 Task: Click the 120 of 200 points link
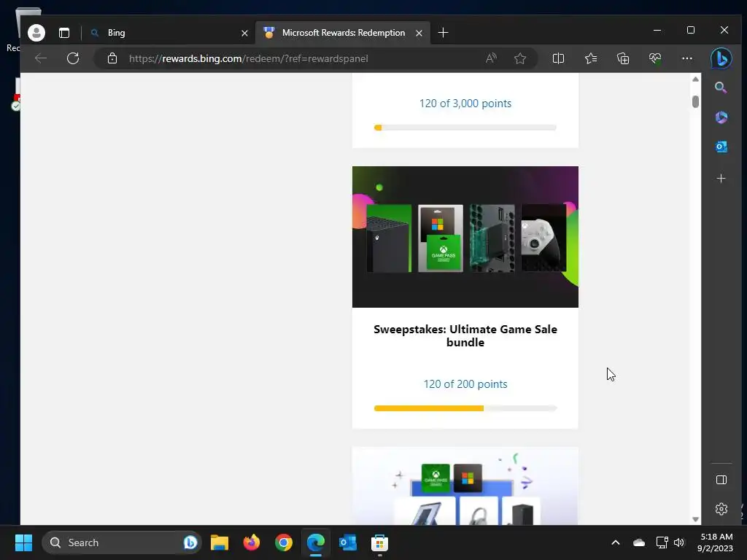coord(465,384)
